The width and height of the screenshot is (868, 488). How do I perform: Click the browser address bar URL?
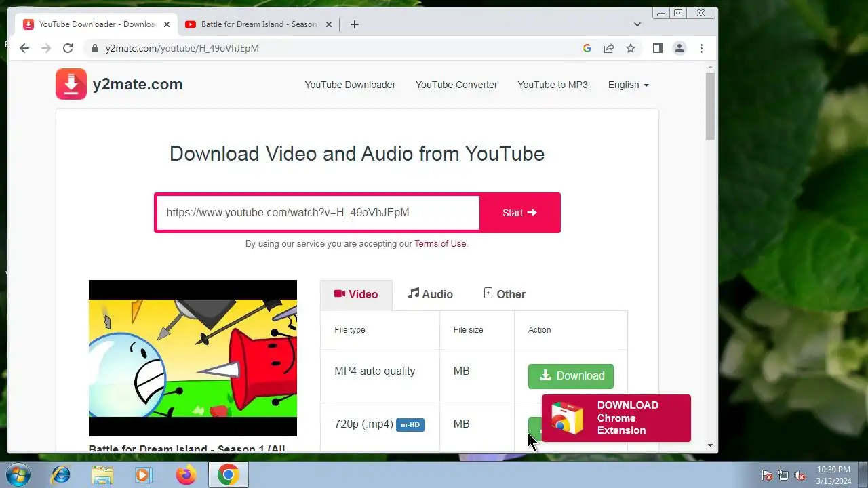182,48
